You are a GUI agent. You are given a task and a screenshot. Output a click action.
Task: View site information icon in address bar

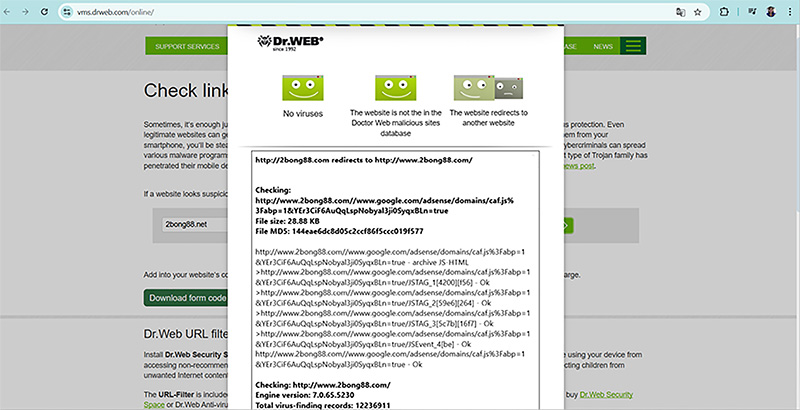tap(67, 12)
